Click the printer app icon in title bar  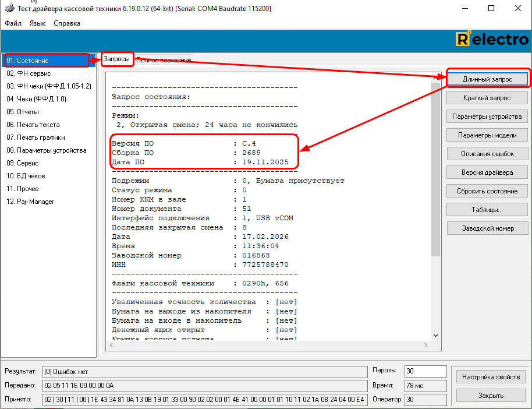(8, 9)
